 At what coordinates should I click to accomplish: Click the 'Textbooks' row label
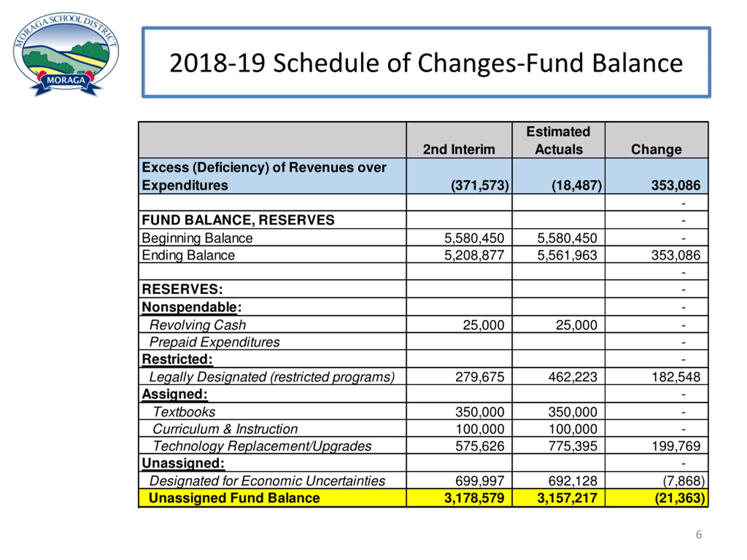184,412
